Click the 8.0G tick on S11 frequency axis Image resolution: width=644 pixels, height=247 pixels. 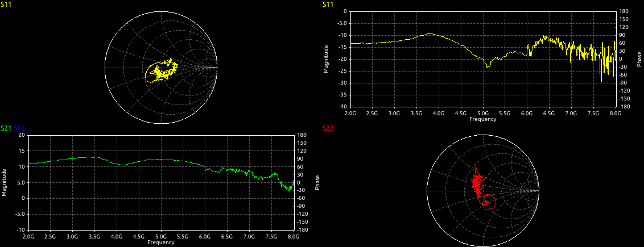point(614,114)
